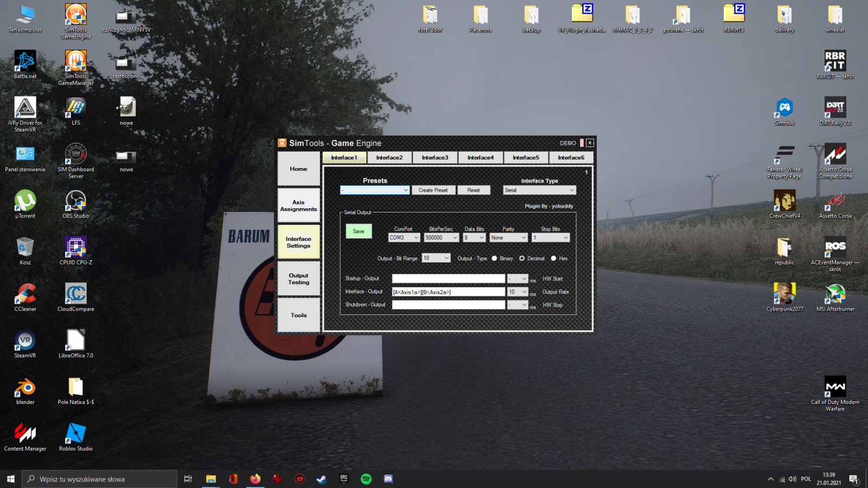Open the Axis Assignments section
868x488 pixels.
(298, 206)
